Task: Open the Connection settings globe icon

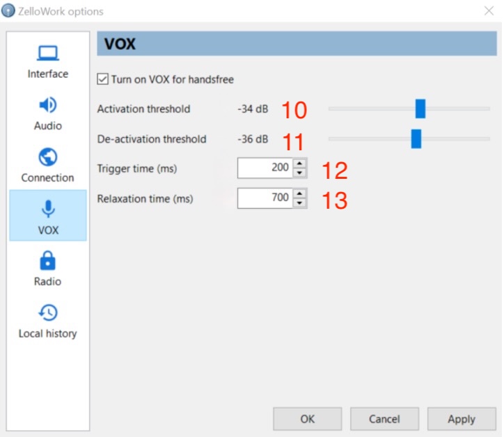Action: pyautogui.click(x=47, y=157)
